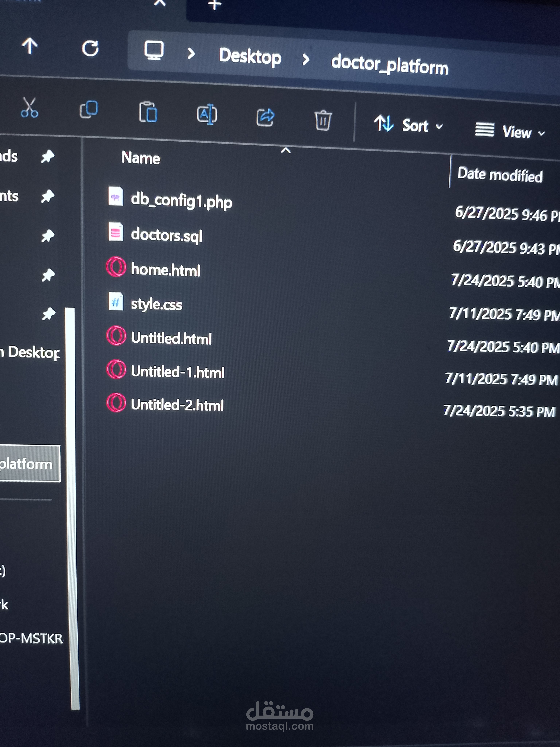
Task: Click the Paste clipboard icon
Action: pos(148,112)
